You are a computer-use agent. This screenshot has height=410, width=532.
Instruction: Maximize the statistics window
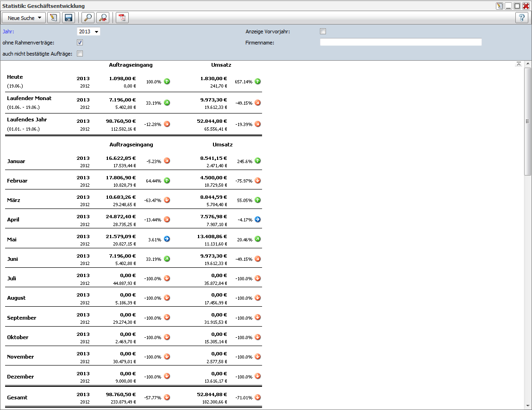(517, 6)
